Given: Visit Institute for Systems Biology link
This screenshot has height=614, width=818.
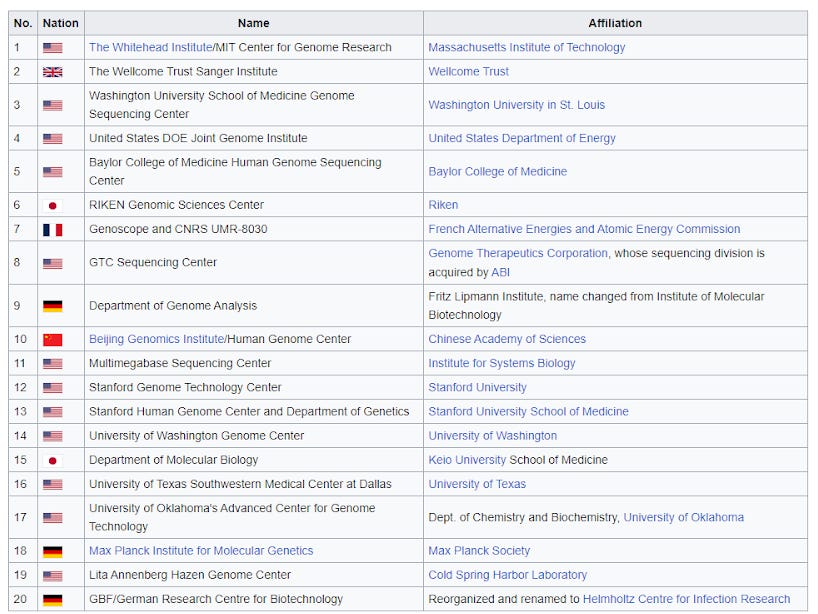Looking at the screenshot, I should pos(502,363).
